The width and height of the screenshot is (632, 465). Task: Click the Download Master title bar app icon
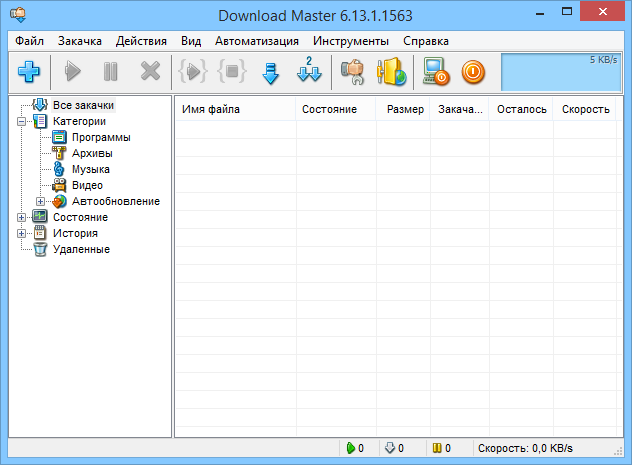[18, 15]
